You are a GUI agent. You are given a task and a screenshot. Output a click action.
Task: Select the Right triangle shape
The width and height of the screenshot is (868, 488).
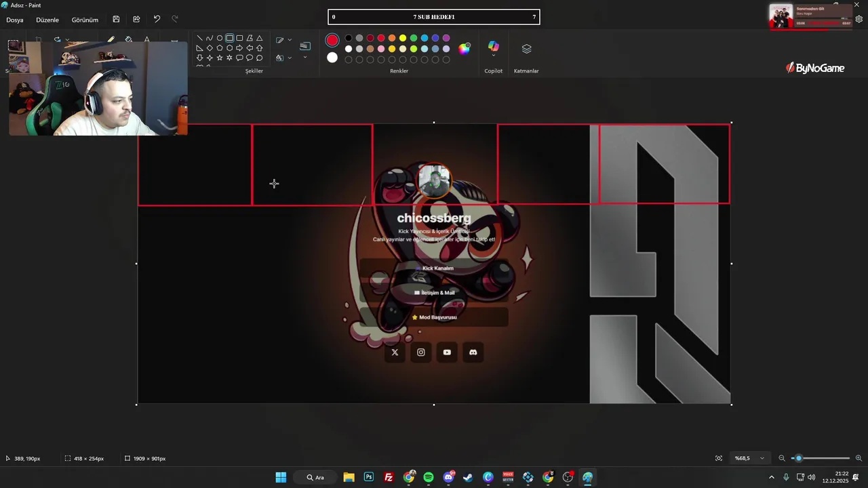pos(199,48)
